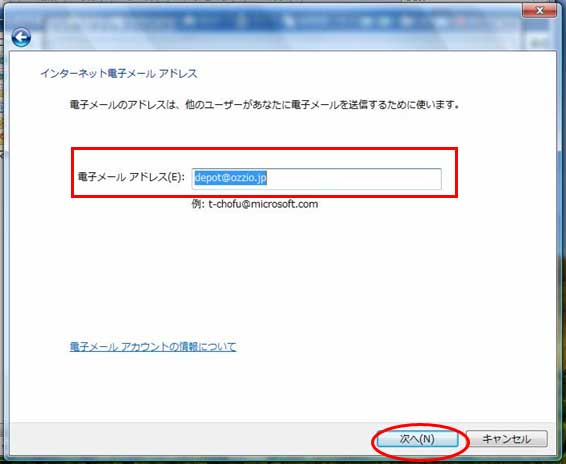Go back with the blue arrow icon
The width and height of the screenshot is (566, 464).
coord(21,37)
